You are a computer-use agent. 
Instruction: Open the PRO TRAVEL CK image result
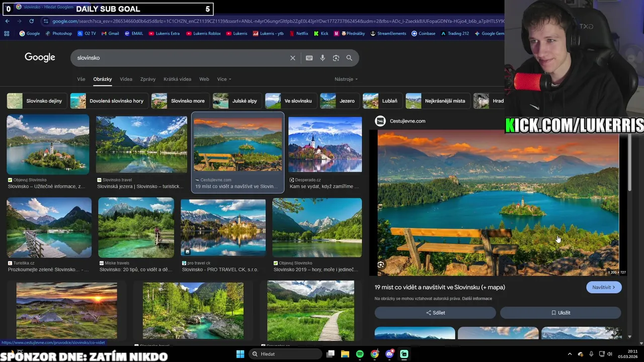click(223, 228)
